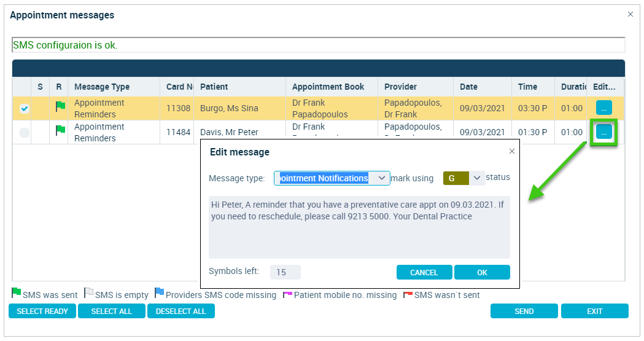Open edit message for Davis, Mr Peter row
This screenshot has width=644, height=341.
coord(603,132)
